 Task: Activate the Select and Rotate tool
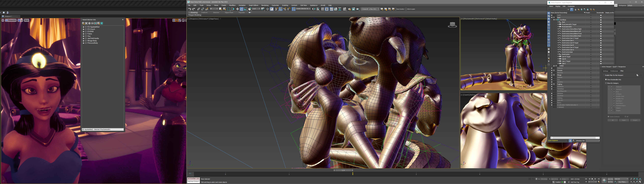pyautogui.click(x=242, y=9)
